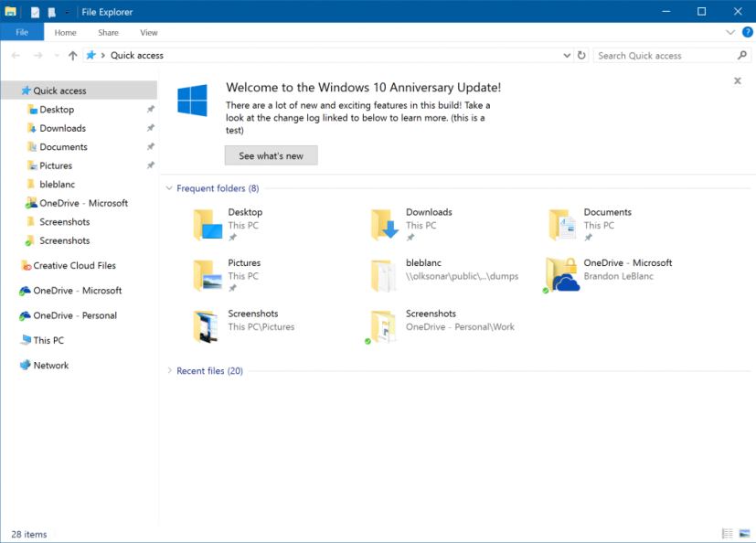Click the search magnifier icon
This screenshot has width=756, height=543.
pyautogui.click(x=742, y=55)
